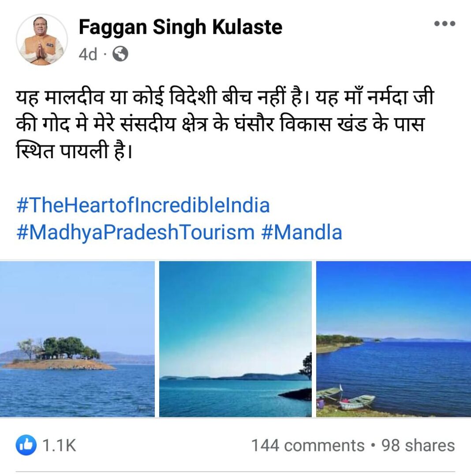The width and height of the screenshot is (471, 476).
Task: Open the #Mandla hashtag
Action: [302, 232]
